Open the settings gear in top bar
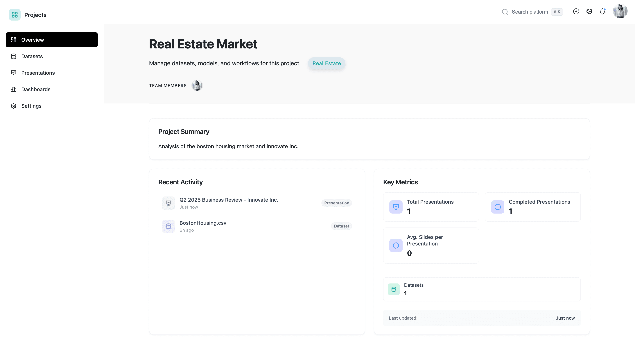Viewport: 635px width, 364px height. point(589,12)
